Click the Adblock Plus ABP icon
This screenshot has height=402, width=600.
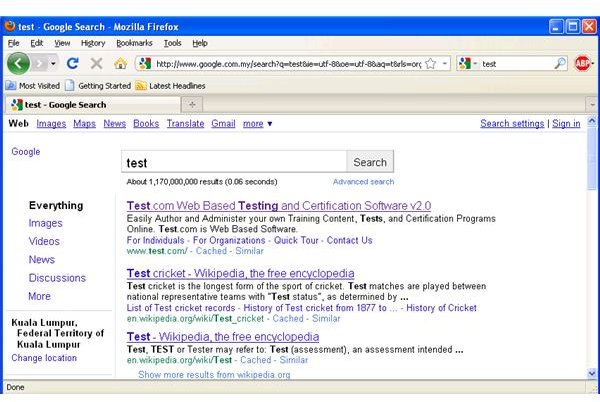coord(582,63)
